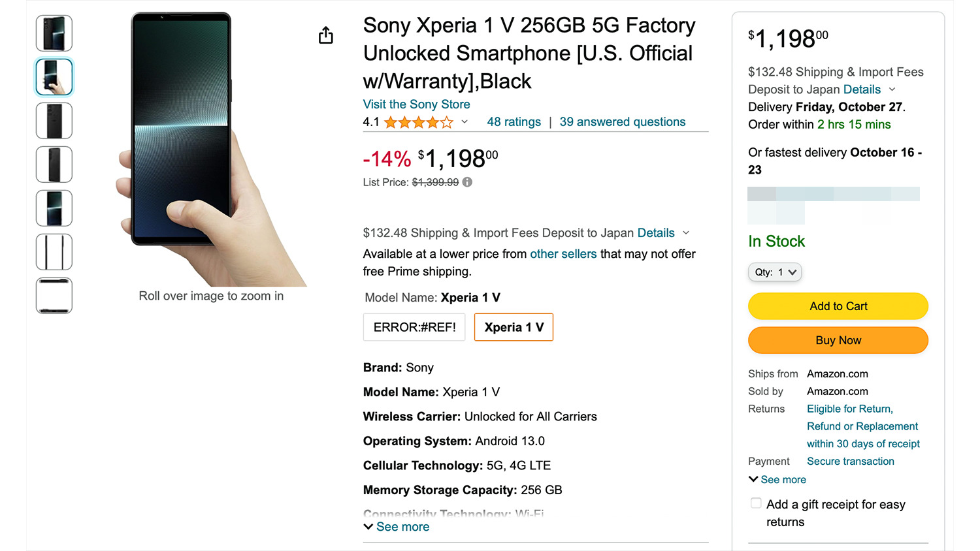
Task: Select the last thumbnail in the image strip
Action: (54, 296)
